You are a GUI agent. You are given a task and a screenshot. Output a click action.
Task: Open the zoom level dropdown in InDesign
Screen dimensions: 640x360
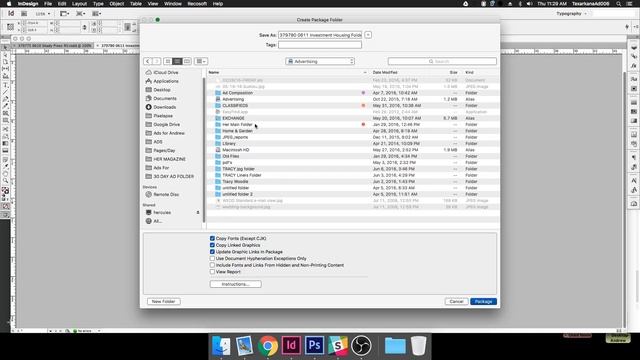click(43, 14)
